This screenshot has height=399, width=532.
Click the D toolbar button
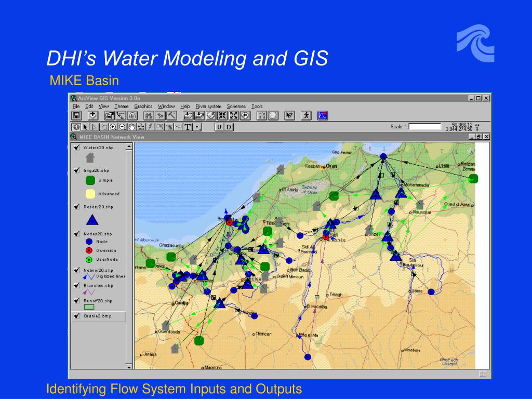point(229,127)
